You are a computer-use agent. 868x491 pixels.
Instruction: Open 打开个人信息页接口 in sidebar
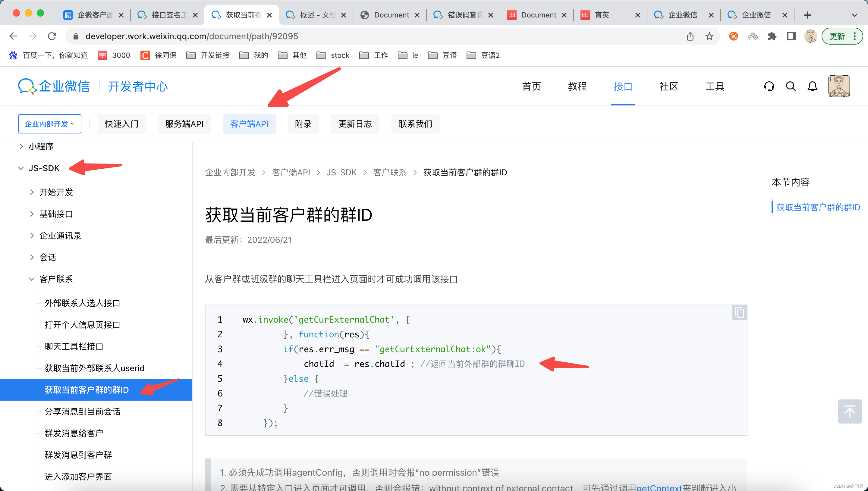pyautogui.click(x=83, y=325)
